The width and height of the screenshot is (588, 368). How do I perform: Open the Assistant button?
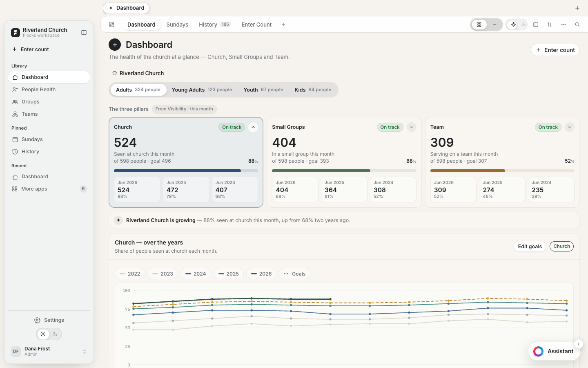[554, 351]
